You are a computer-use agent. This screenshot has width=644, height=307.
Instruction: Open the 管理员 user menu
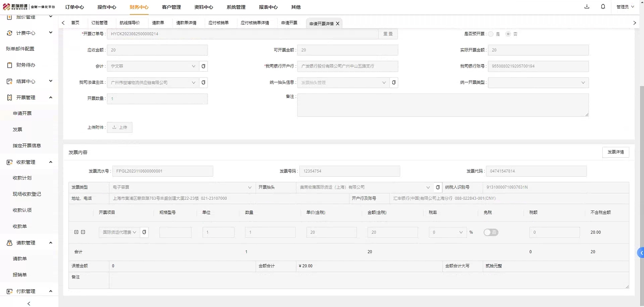click(625, 7)
